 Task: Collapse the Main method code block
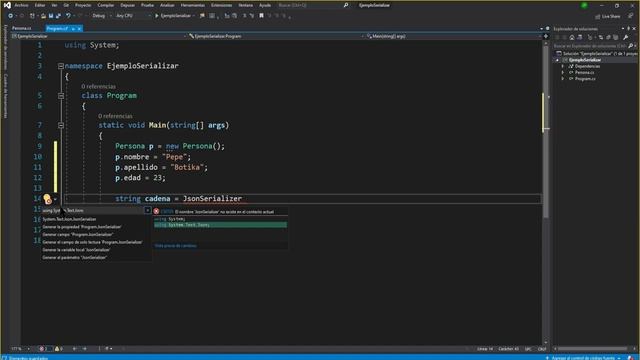click(61, 125)
